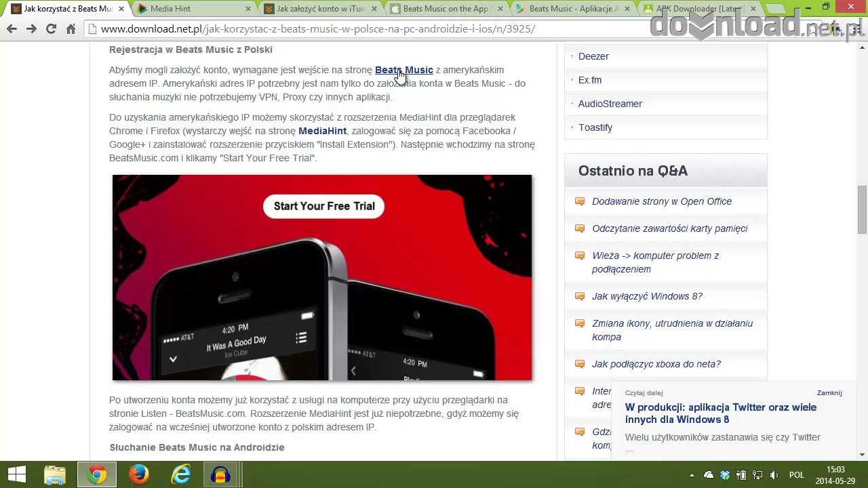
Task: Open 'Dodawanie strony w Open Office' question
Action: pyautogui.click(x=662, y=201)
